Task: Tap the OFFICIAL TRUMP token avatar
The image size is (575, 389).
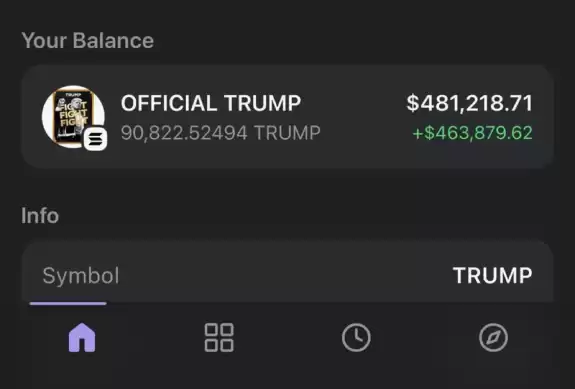Action: click(x=73, y=117)
